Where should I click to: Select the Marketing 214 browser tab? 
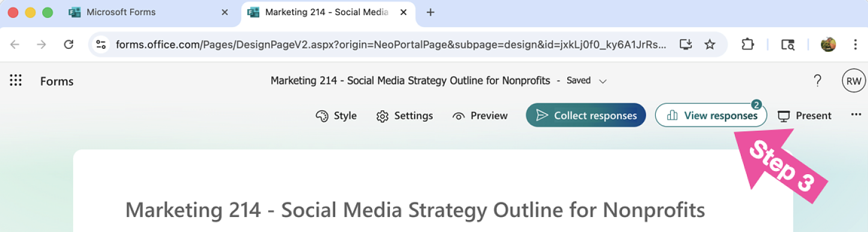coord(328,12)
